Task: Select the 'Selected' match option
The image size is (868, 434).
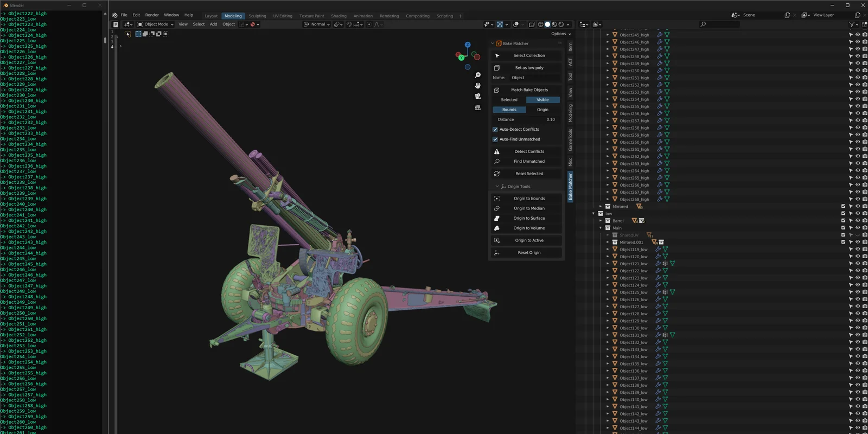Action: pos(509,100)
